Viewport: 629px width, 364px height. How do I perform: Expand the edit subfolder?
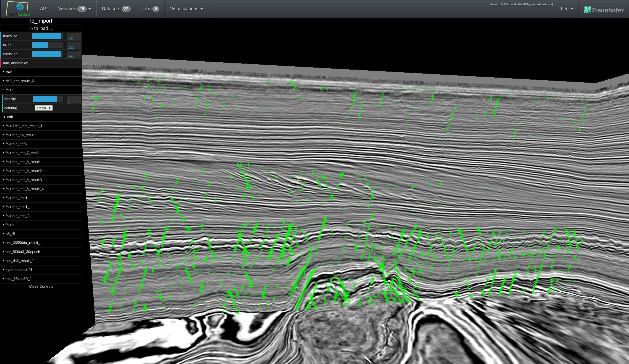tap(10, 117)
